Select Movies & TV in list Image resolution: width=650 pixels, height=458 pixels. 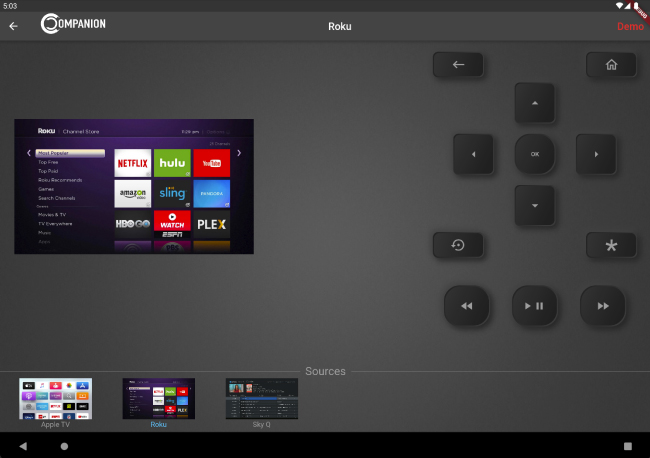point(52,215)
